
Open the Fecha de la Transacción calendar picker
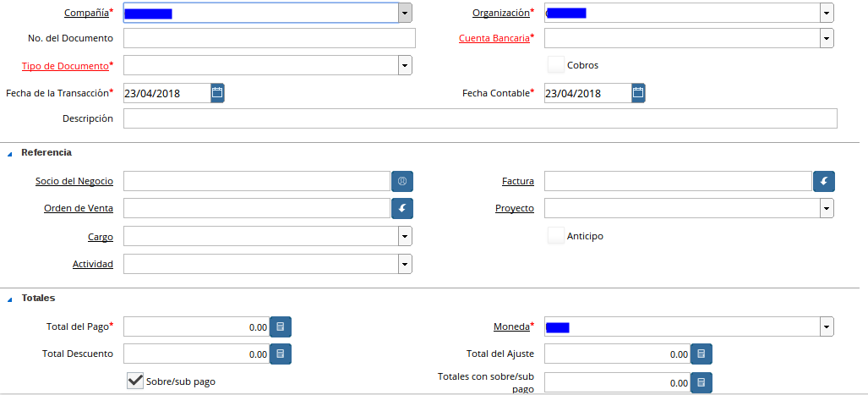217,93
